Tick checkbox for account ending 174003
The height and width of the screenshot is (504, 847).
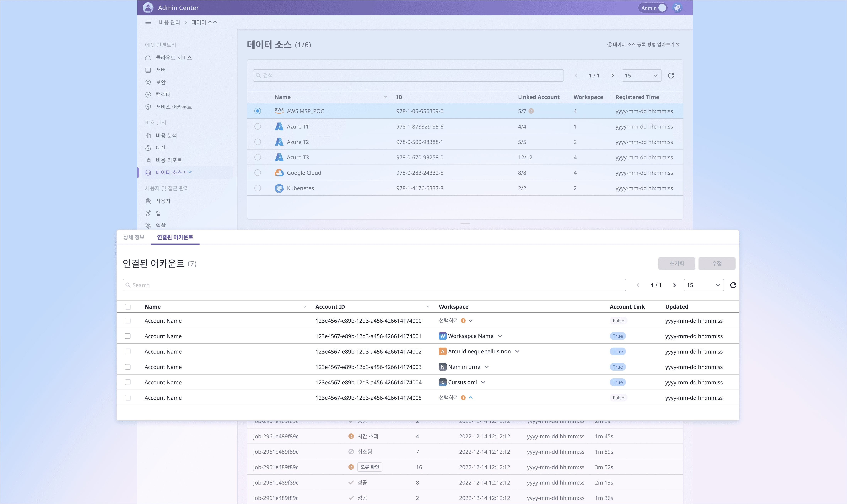(127, 367)
